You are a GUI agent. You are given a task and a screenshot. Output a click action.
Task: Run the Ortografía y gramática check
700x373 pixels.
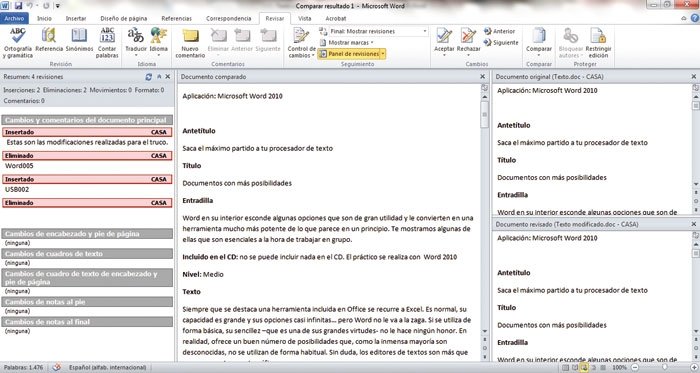18,42
